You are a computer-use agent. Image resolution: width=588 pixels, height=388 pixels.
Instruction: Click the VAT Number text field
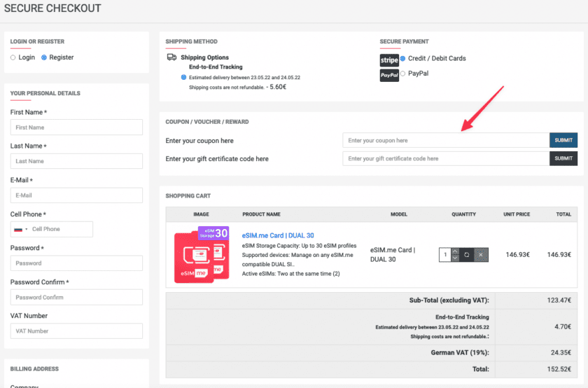(76, 331)
